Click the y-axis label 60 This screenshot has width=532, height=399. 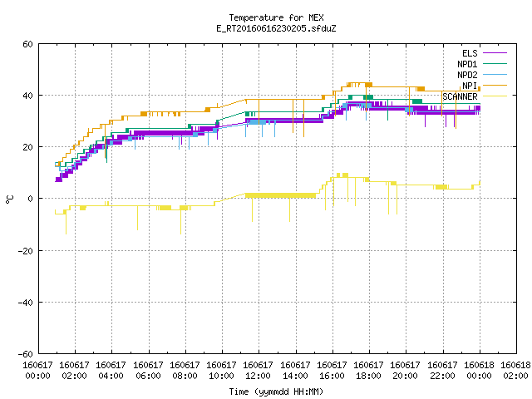27,44
